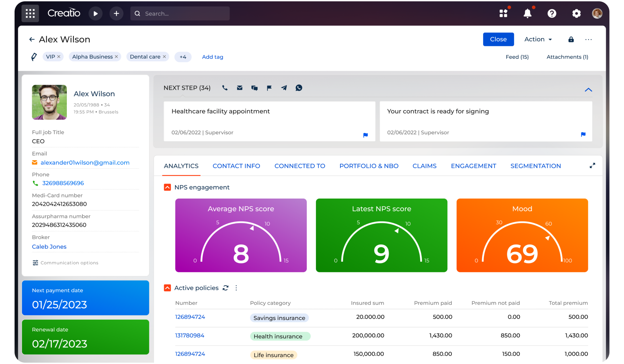
Task: Click the run process play button
Action: pyautogui.click(x=95, y=14)
